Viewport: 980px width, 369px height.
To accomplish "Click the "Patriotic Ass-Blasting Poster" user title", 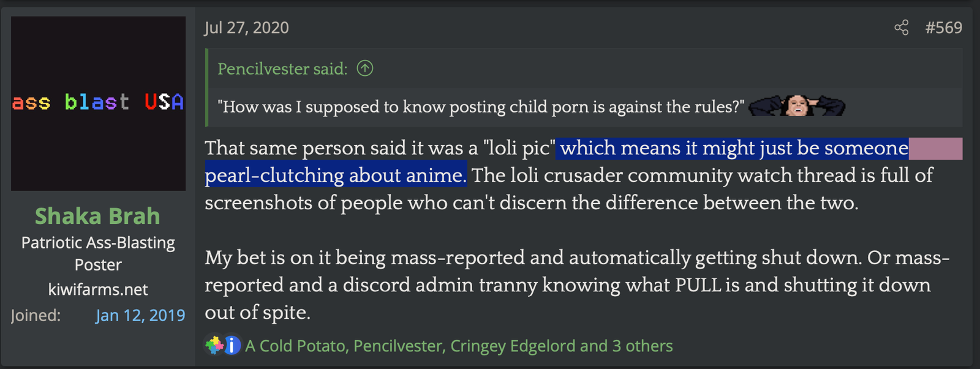I will pos(98,253).
